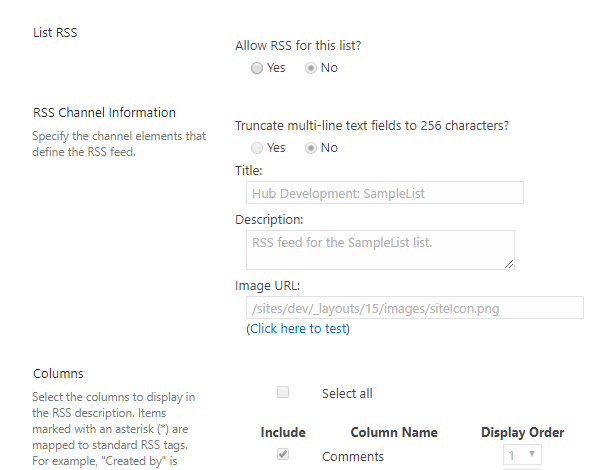Screen dimensions: 599x470
Task: Select Yes for Allow RSS for this list
Action: 257,68
